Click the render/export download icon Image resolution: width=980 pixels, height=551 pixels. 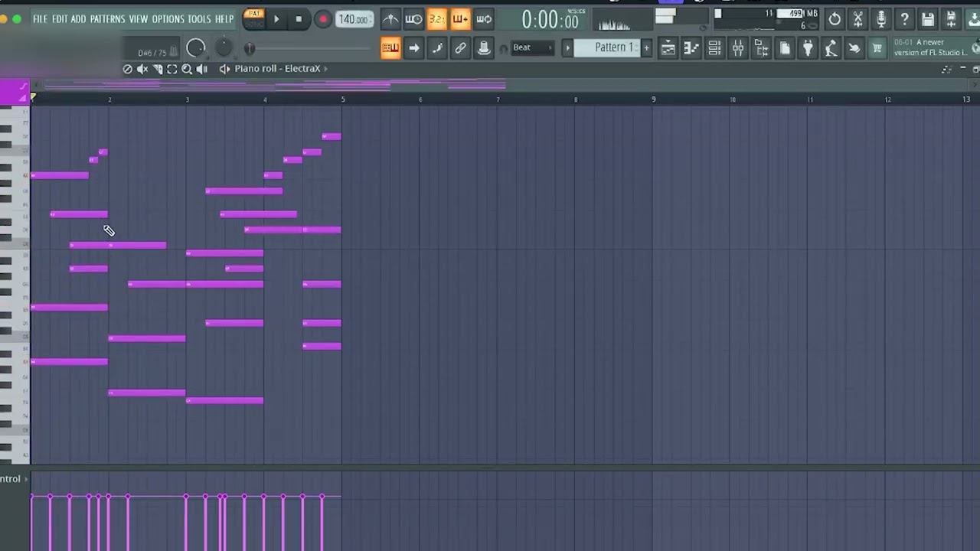(x=973, y=19)
